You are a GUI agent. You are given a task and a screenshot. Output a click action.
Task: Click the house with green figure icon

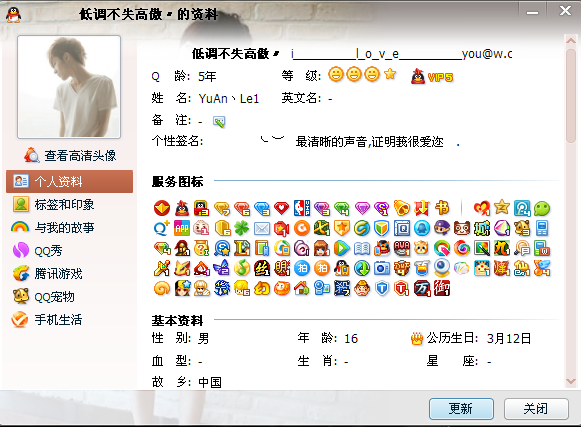coord(302,288)
